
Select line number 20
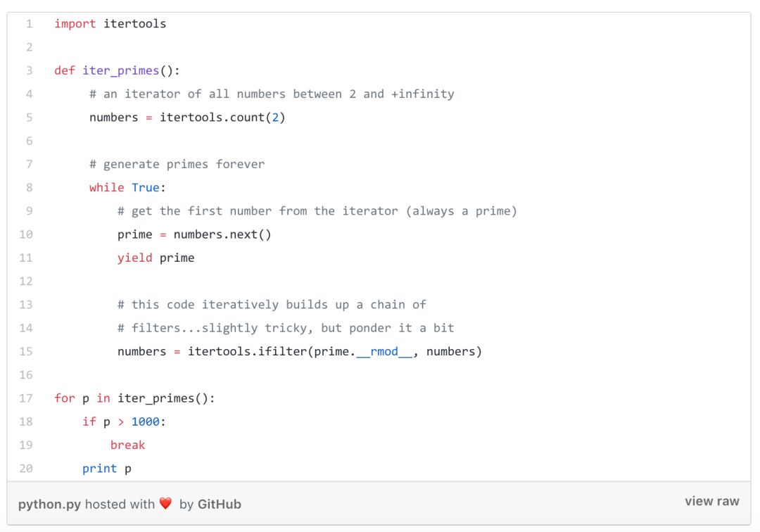click(x=26, y=469)
